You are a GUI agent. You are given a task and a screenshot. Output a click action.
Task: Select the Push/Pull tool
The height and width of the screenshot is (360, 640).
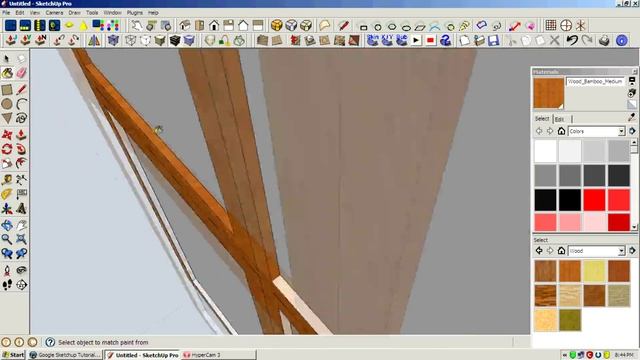click(21, 135)
